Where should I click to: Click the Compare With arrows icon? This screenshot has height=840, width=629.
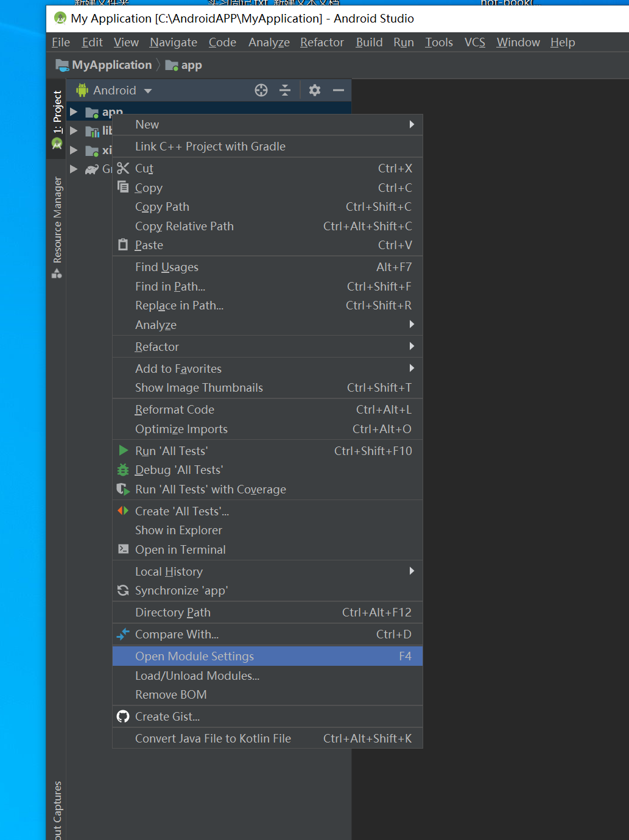click(x=123, y=634)
